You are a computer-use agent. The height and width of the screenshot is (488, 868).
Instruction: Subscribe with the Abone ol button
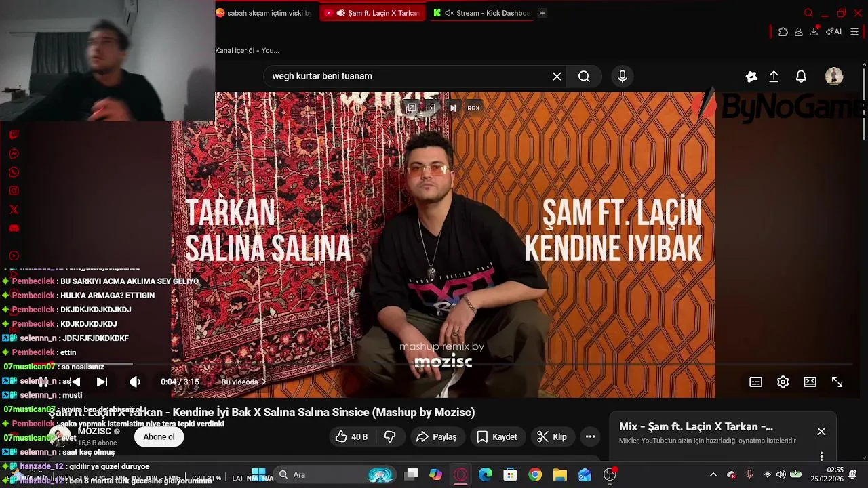click(159, 437)
